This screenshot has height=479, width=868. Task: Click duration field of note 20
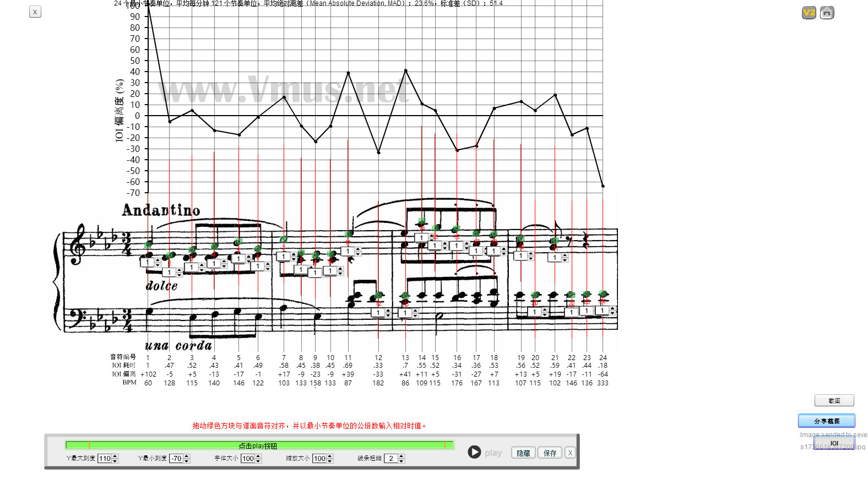pos(534,312)
